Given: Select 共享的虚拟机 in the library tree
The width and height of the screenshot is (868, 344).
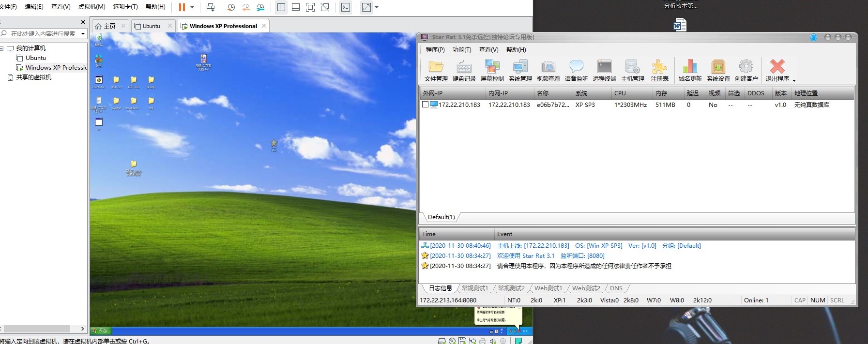Looking at the screenshot, I should pyautogui.click(x=33, y=77).
